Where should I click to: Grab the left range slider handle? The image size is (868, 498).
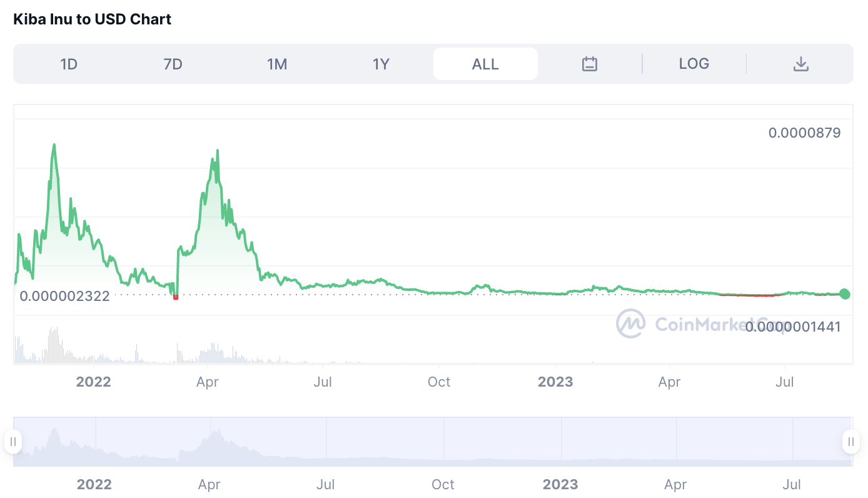(13, 442)
